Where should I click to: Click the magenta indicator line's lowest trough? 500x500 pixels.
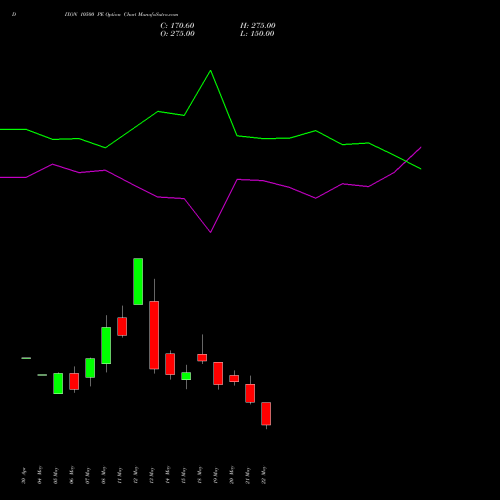pyautogui.click(x=210, y=232)
